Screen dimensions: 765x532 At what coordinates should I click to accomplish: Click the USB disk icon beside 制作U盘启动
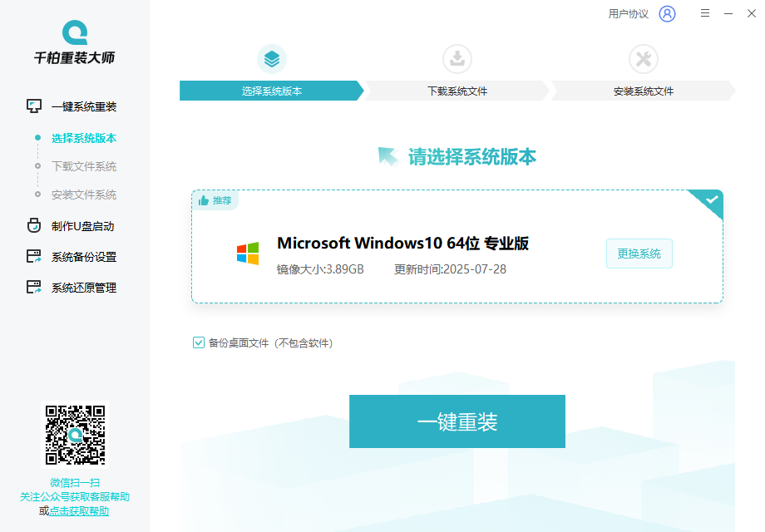34,226
